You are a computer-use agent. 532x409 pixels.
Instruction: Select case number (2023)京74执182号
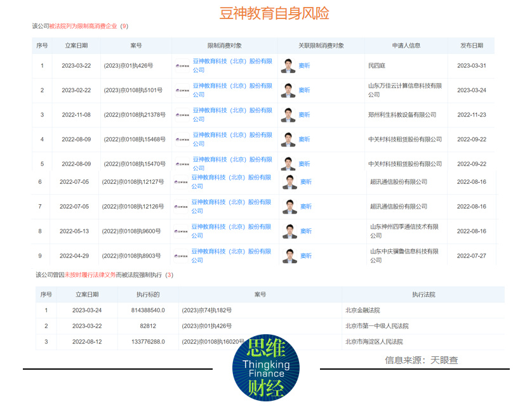tap(206, 310)
